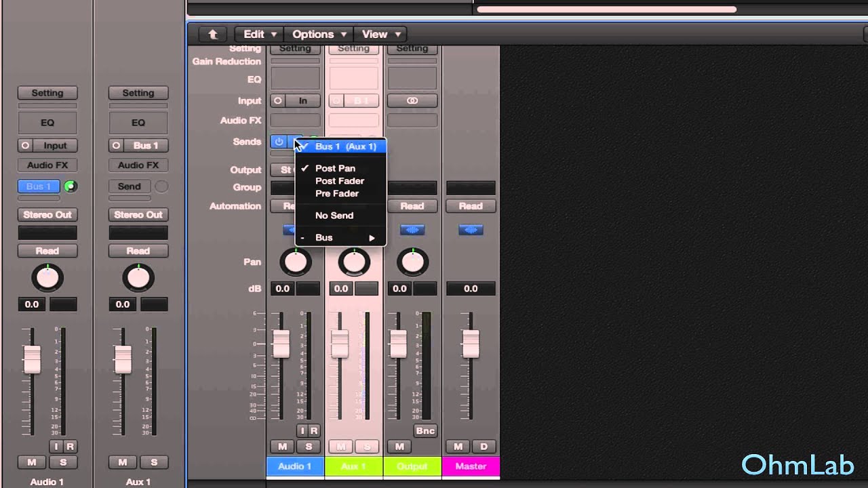Click the empty send knob in inspector Aux 1

pos(161,186)
